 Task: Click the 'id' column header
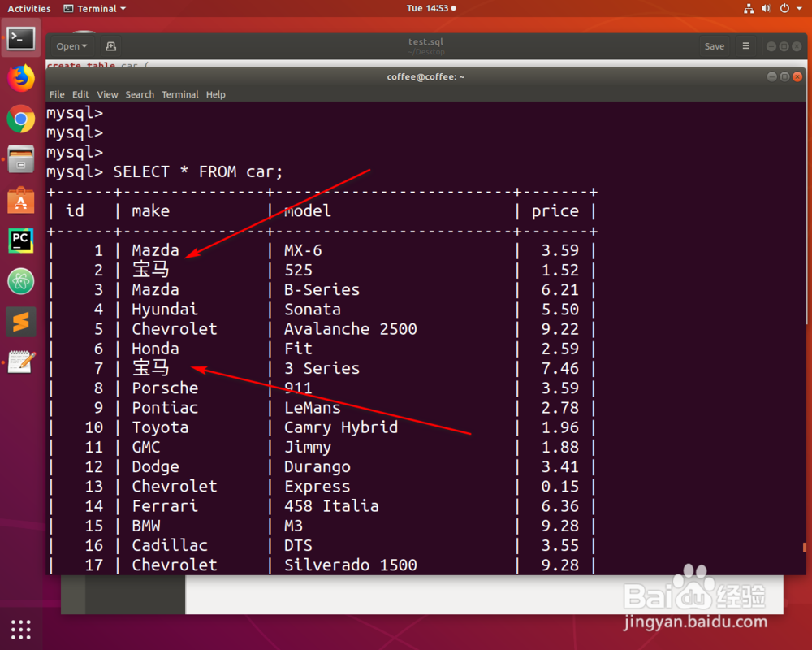coord(75,211)
